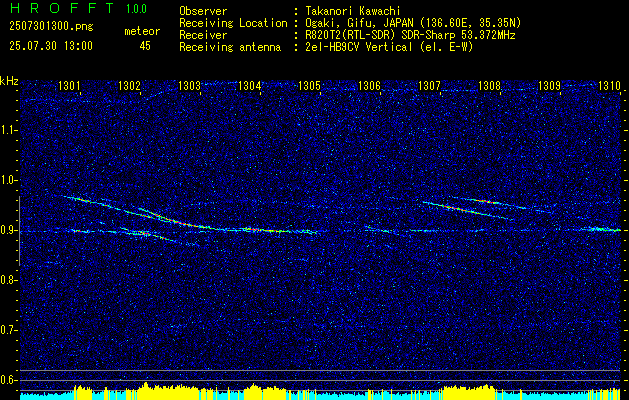Click time marker 1306
This screenshot has width=629, height=400.
point(369,85)
